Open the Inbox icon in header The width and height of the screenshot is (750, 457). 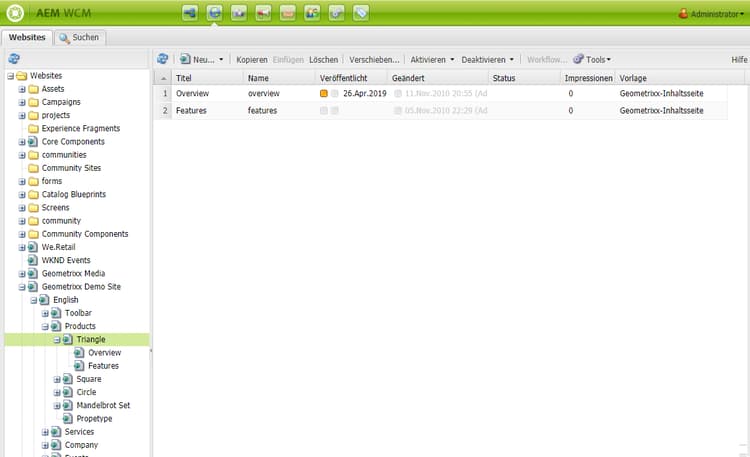click(x=287, y=13)
